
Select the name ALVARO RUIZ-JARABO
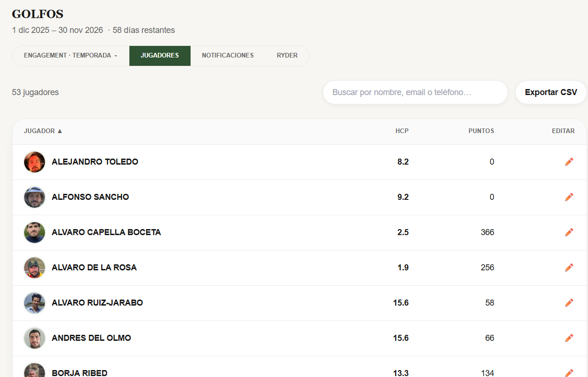[x=97, y=303]
